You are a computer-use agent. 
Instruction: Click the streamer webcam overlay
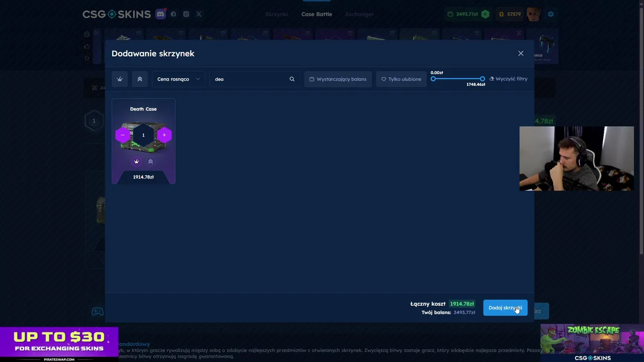point(577,158)
